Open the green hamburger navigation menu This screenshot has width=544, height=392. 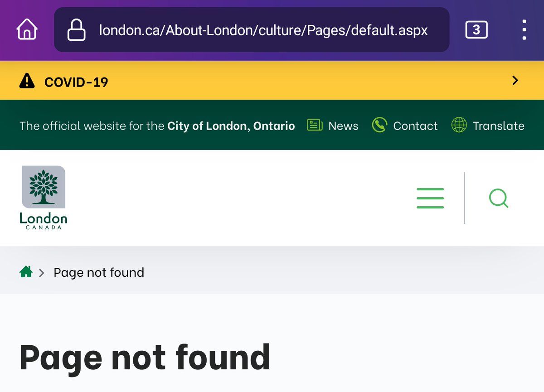click(430, 198)
